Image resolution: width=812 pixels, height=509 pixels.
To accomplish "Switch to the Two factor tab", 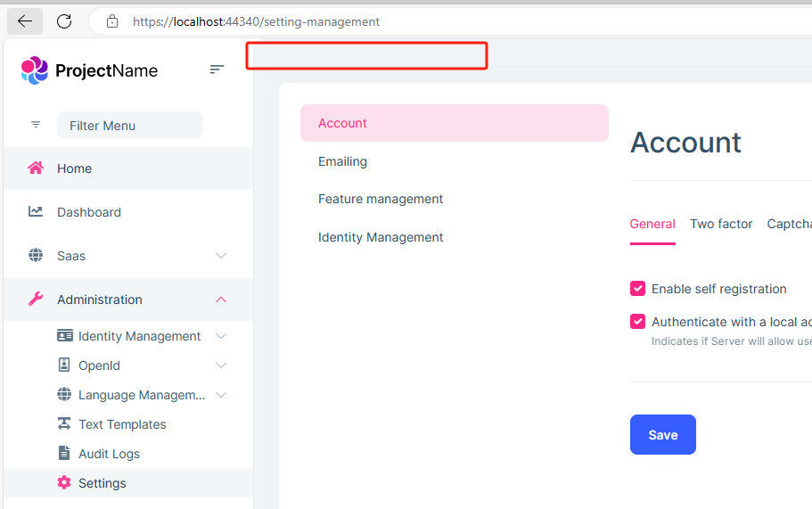I will (721, 225).
